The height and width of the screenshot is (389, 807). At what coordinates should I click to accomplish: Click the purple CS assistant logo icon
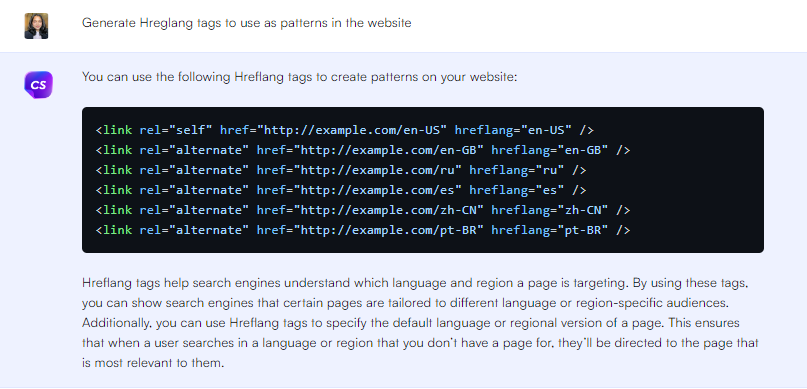coord(38,85)
